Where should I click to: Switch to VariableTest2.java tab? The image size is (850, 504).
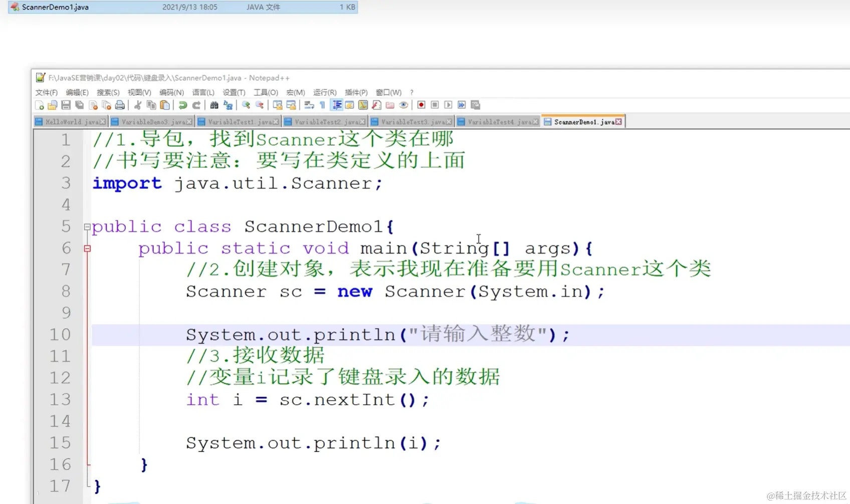coord(326,122)
